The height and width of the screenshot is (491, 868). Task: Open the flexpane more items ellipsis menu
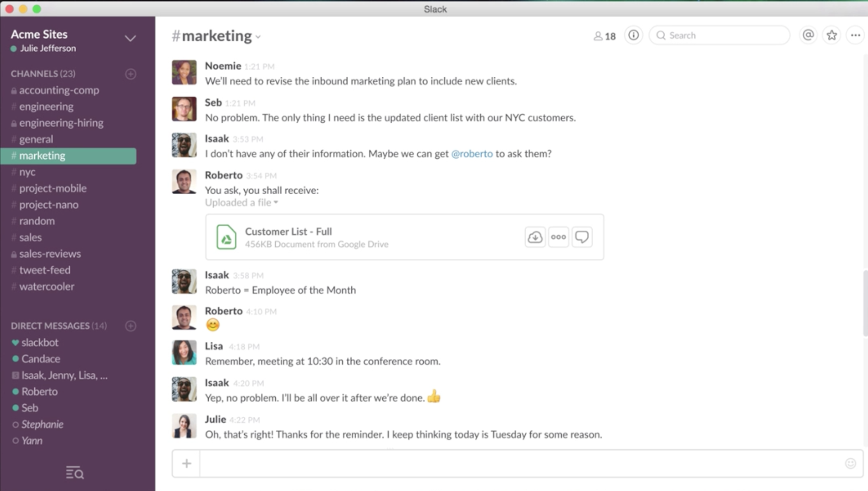coord(855,35)
